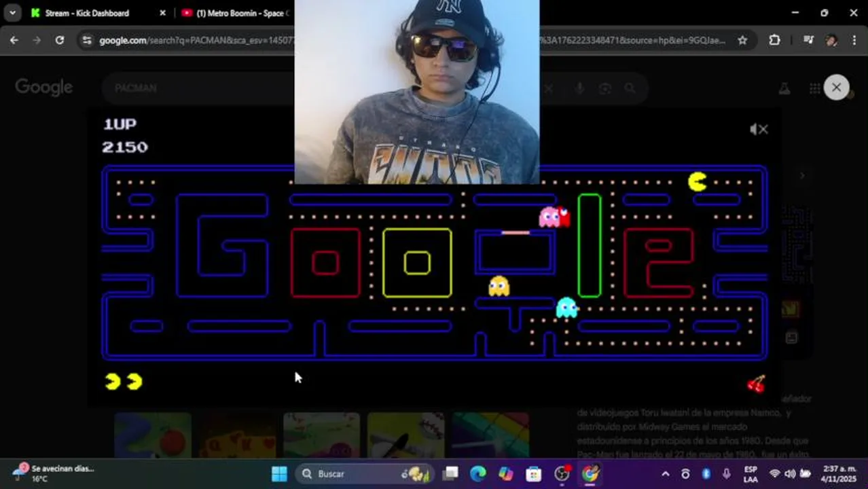868x489 pixels.
Task: Open the Snake game thumbnail
Action: [153, 435]
